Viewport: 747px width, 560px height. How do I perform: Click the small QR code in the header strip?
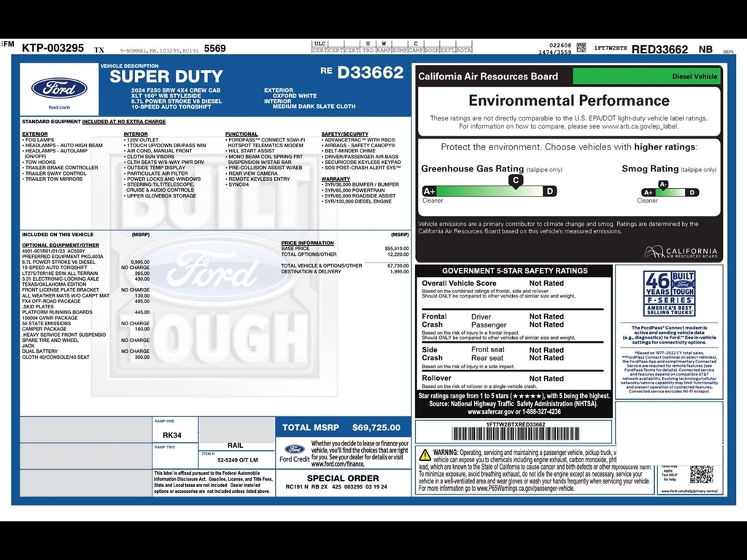pyautogui.click(x=581, y=47)
